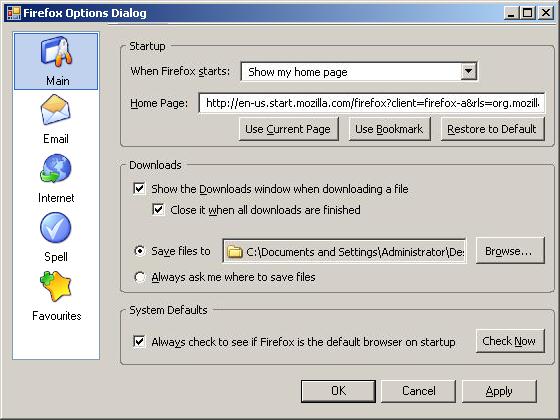The image size is (560, 420).
Task: Click the Spell label in sidebar
Action: point(56,257)
